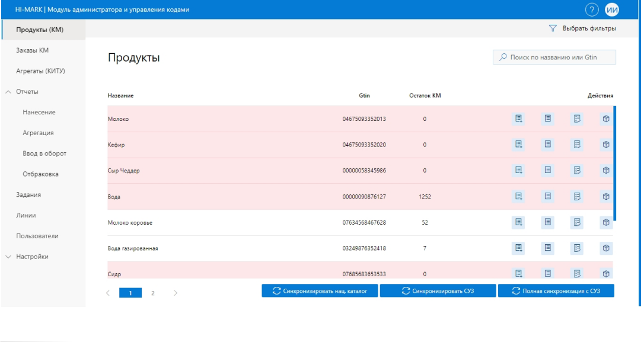Click Синхронизировать нац. каталог button

tap(319, 290)
